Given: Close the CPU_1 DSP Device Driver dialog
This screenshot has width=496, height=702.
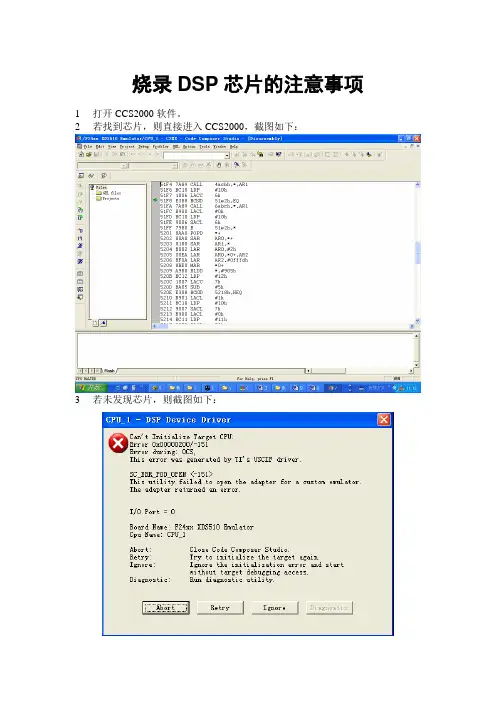Looking at the screenshot, I should [384, 419].
